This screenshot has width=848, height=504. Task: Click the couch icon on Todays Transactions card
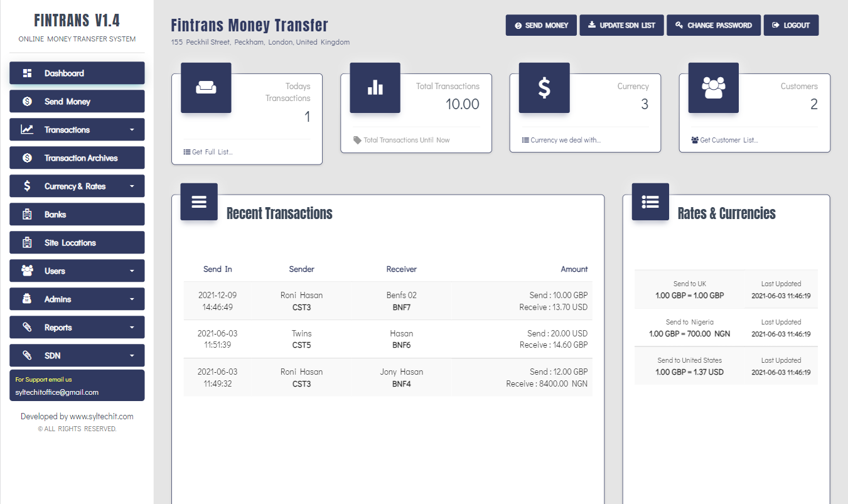206,88
